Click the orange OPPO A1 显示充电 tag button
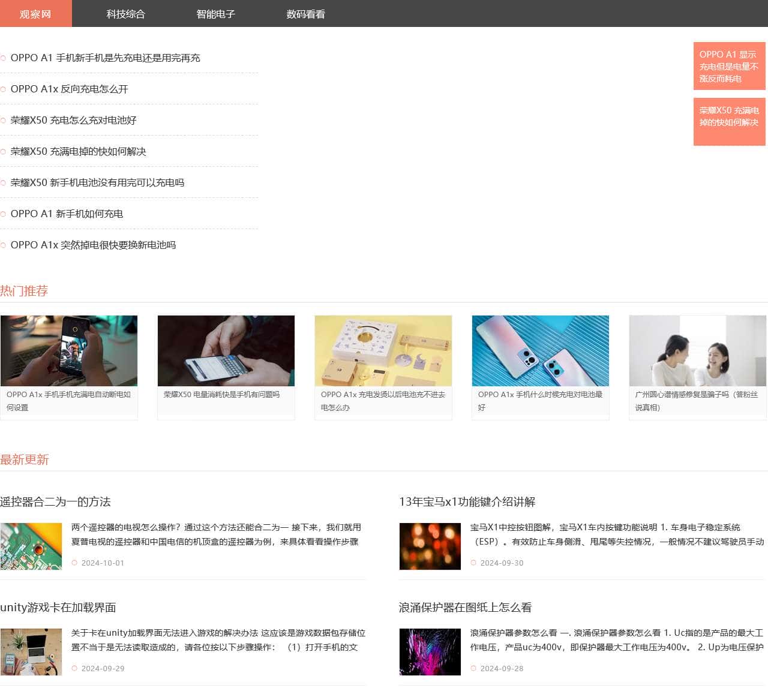This screenshot has width=768, height=700. pos(729,66)
